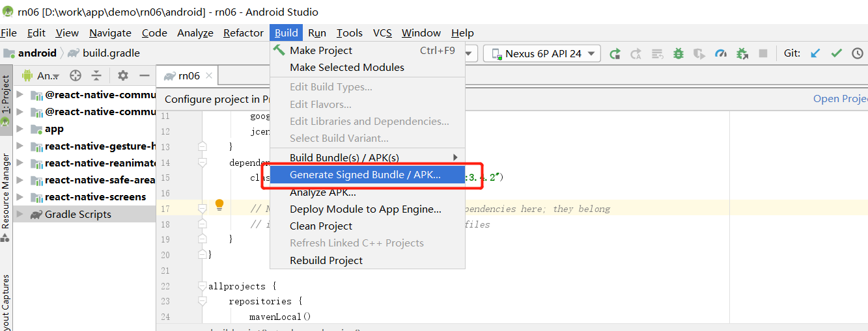Viewport: 868px width, 331px height.
Task: Open the Refactor menu
Action: (x=244, y=33)
